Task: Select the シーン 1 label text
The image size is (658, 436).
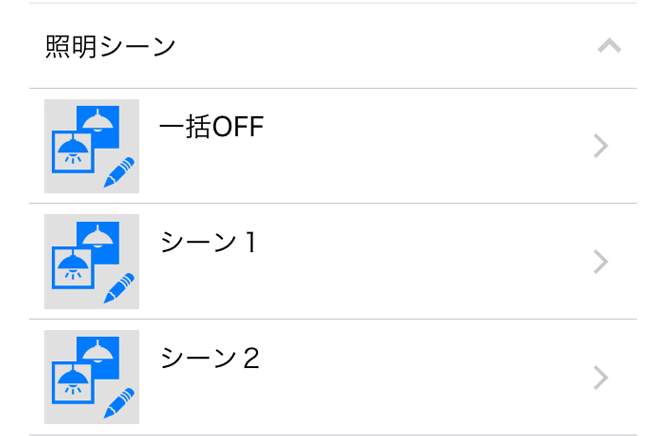Action: pos(208,243)
